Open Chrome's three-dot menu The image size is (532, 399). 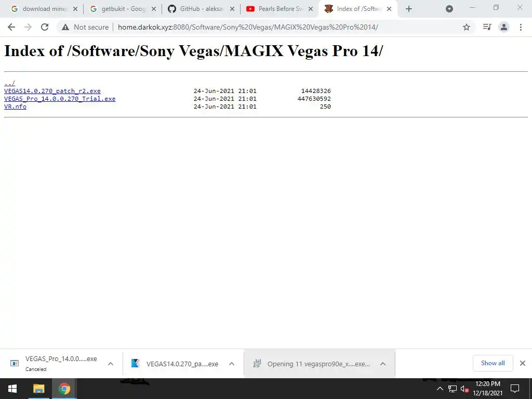coord(521,27)
